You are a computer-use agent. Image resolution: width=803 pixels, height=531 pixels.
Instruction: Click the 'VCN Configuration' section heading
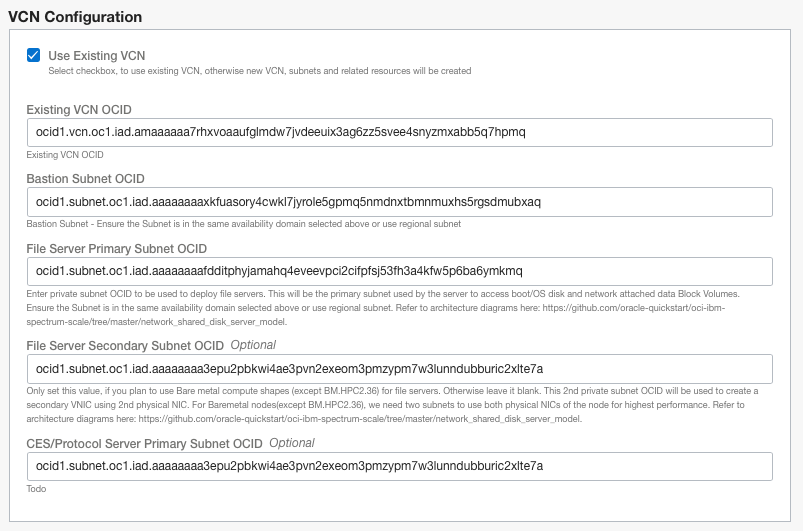[75, 17]
